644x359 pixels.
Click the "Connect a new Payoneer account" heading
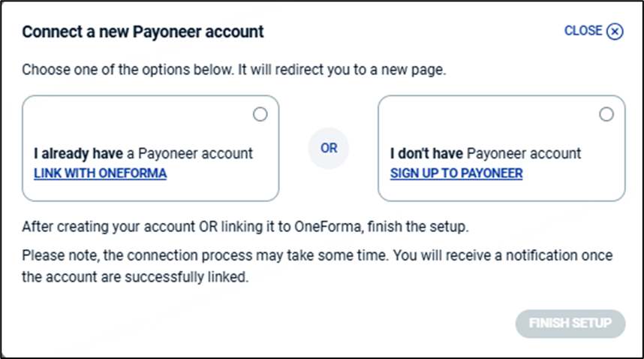click(143, 32)
